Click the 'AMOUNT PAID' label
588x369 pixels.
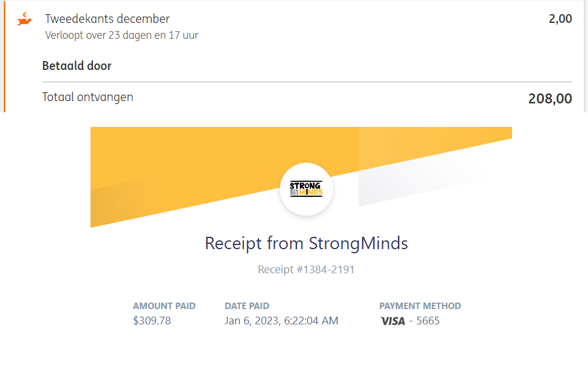pos(164,306)
